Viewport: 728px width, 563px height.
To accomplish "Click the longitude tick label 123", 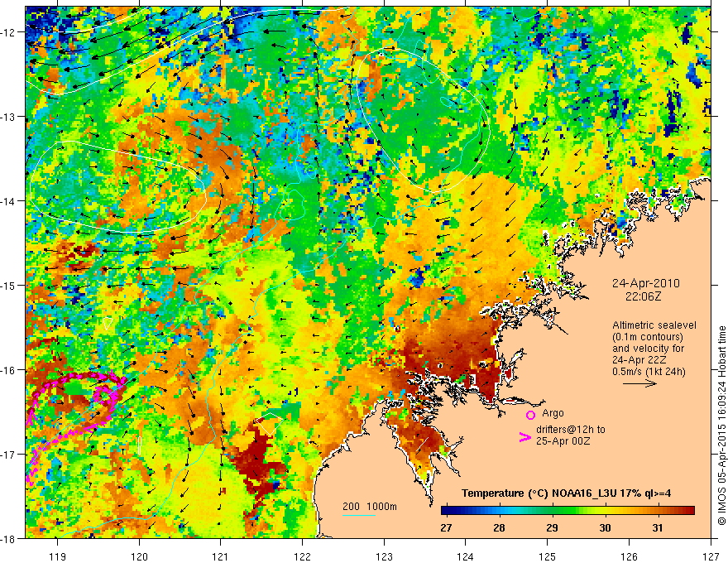I will click(x=384, y=557).
